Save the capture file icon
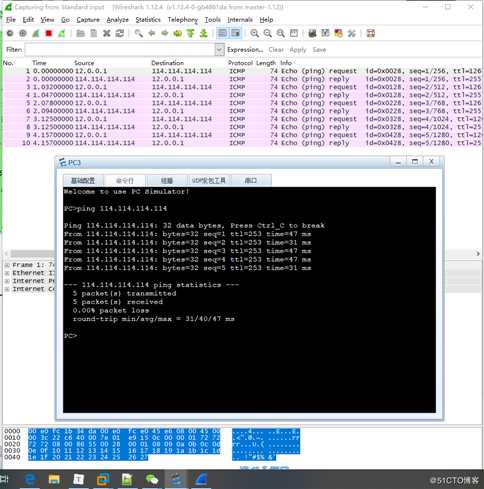This screenshot has height=489, width=484. (94, 33)
